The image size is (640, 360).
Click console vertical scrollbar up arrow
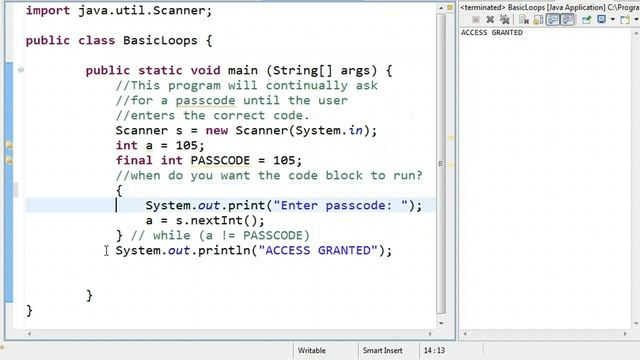pyautogui.click(x=636, y=33)
